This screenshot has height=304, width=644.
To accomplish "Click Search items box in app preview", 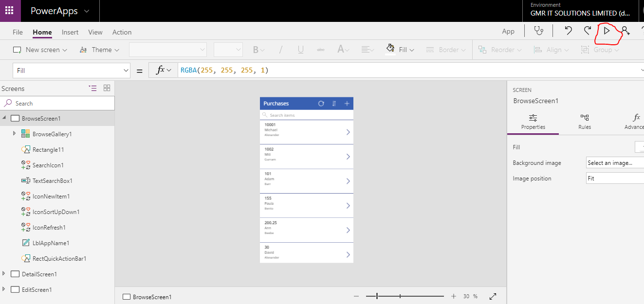I will tap(307, 115).
